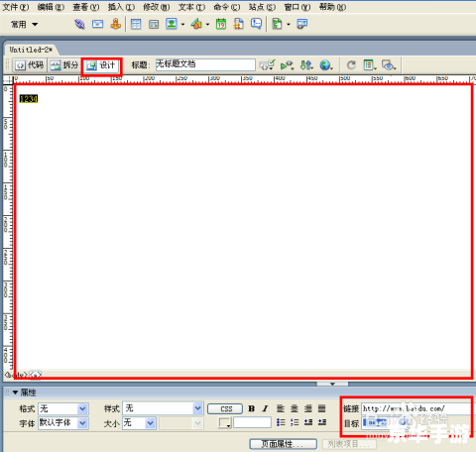Open file management arrows icon
476x452 pixels.
pos(306,65)
